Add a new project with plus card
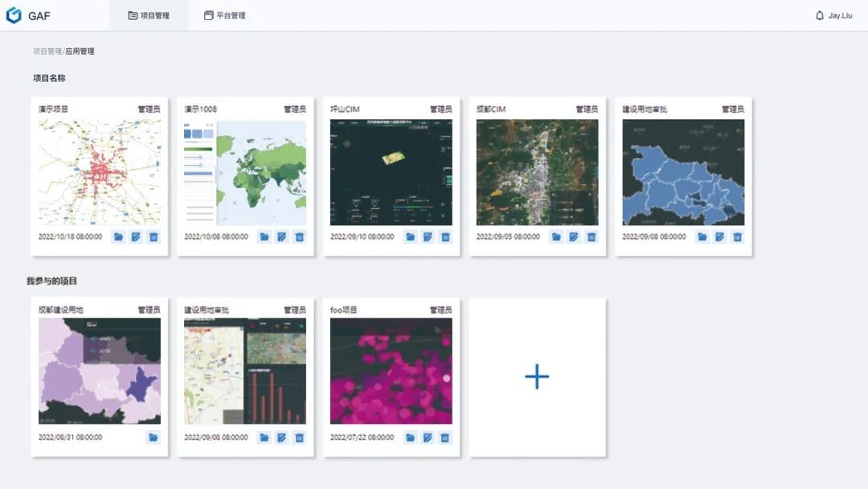The width and height of the screenshot is (868, 489). coord(537,377)
